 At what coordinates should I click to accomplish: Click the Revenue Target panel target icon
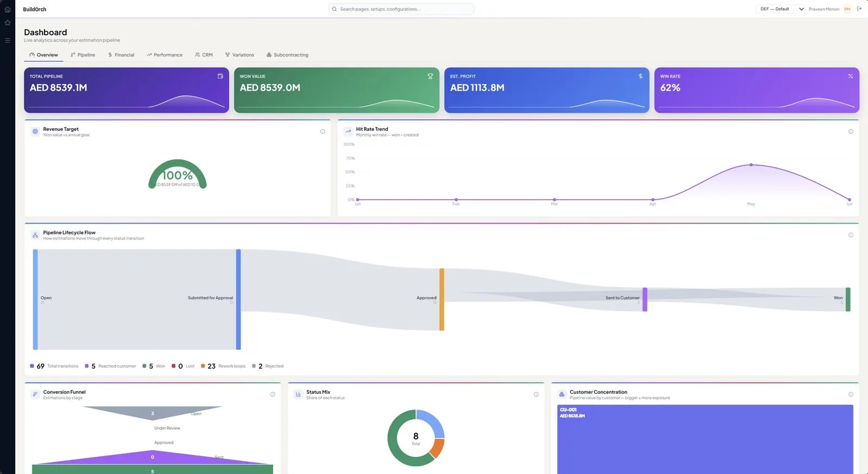(35, 131)
